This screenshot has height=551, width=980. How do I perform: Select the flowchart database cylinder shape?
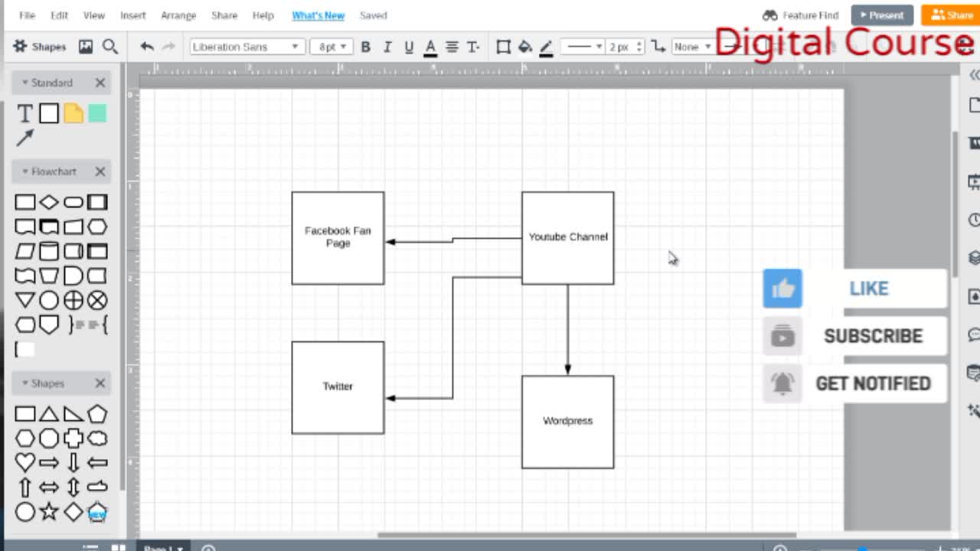click(49, 251)
